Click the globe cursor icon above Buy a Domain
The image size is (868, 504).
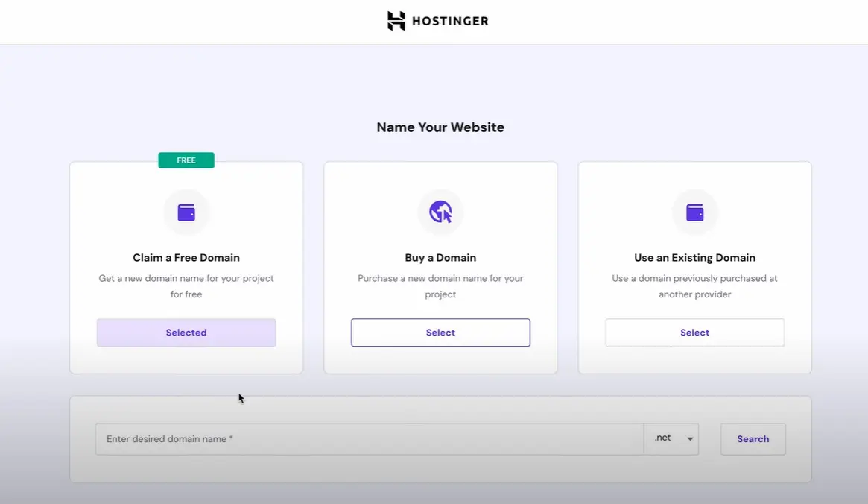pyautogui.click(x=440, y=212)
